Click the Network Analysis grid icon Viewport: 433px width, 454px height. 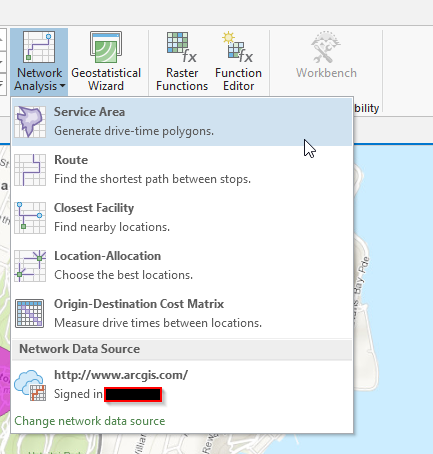[x=39, y=47]
